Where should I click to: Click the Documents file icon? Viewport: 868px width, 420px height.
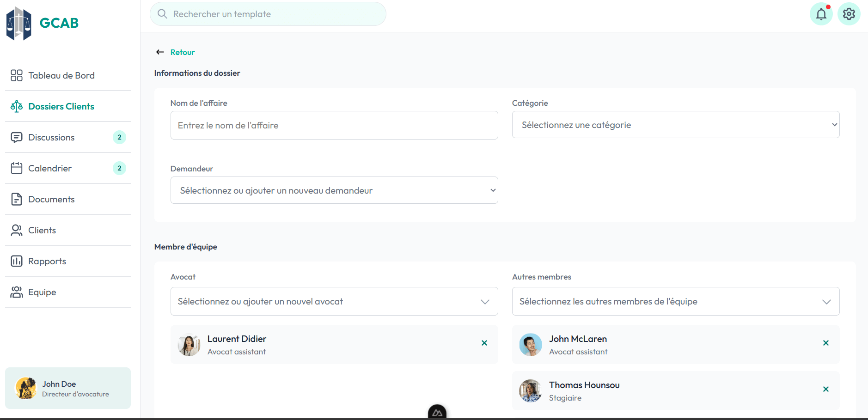(x=17, y=199)
